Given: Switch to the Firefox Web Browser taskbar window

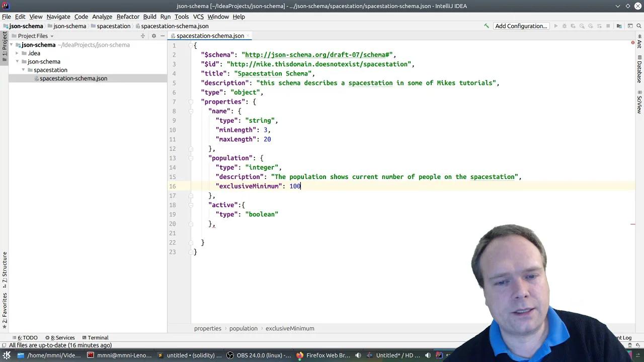Looking at the screenshot, I should 328,355.
